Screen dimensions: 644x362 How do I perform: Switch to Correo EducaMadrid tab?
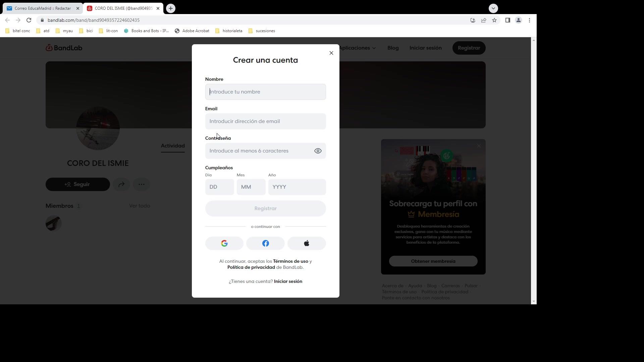coord(43,8)
